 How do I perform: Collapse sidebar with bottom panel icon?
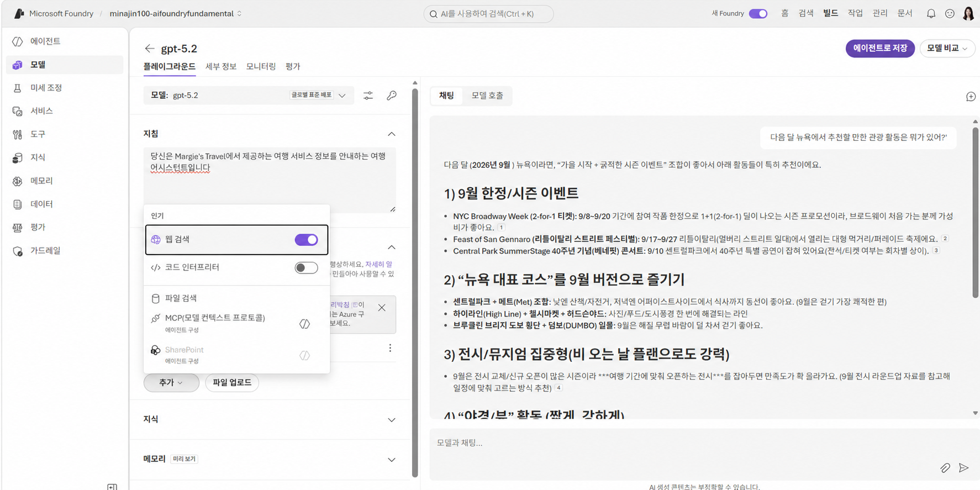point(112,487)
